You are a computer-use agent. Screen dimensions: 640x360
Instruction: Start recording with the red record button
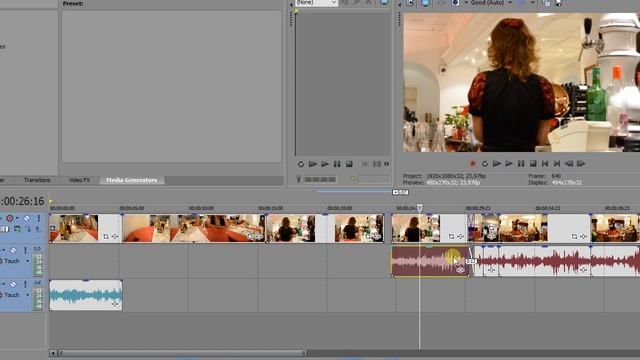pos(473,164)
